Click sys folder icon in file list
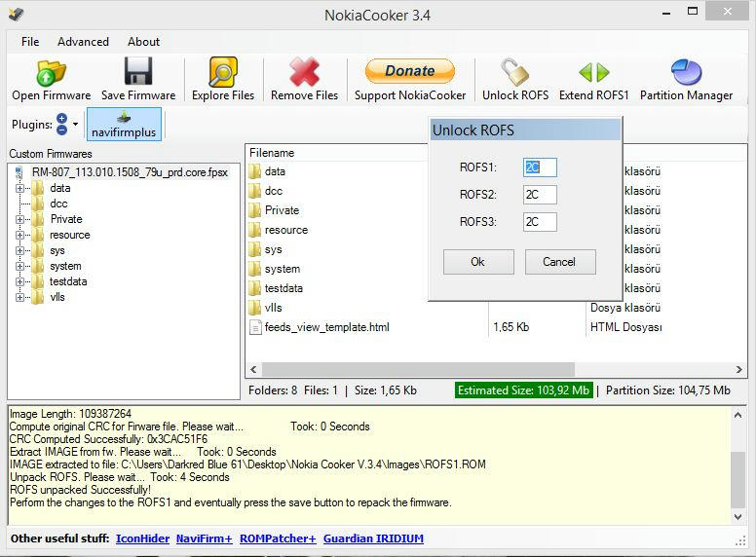 (254, 249)
